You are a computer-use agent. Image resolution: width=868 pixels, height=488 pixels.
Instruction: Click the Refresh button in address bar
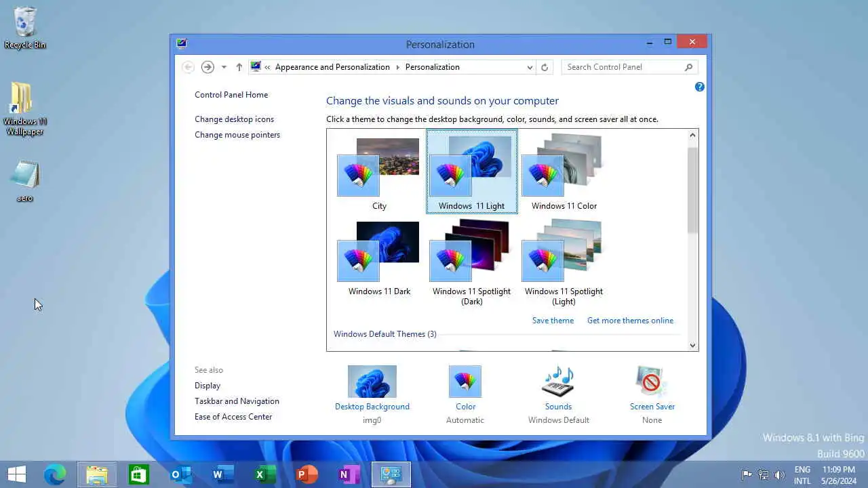544,67
